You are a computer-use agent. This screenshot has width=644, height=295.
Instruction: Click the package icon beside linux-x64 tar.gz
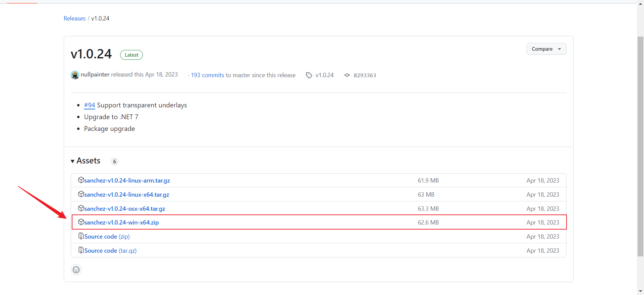pyautogui.click(x=81, y=194)
